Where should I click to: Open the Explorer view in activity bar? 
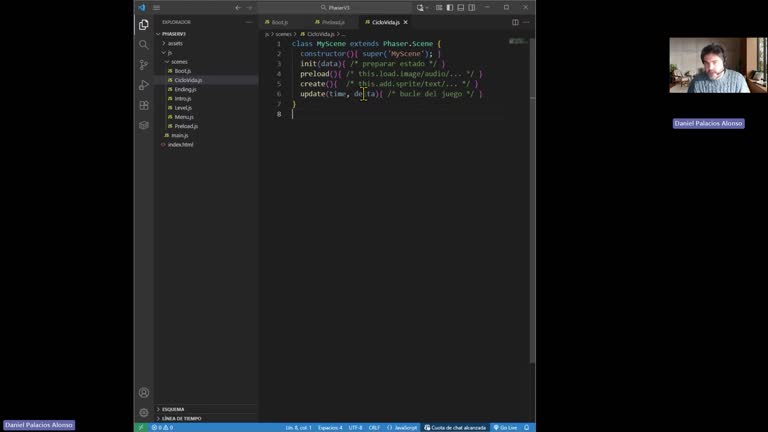point(144,24)
